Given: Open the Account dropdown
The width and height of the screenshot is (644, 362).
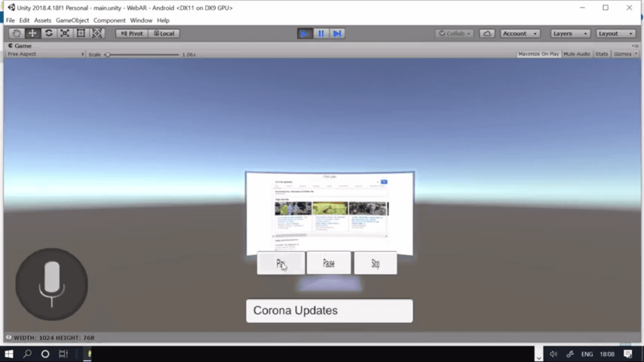Looking at the screenshot, I should [x=520, y=34].
